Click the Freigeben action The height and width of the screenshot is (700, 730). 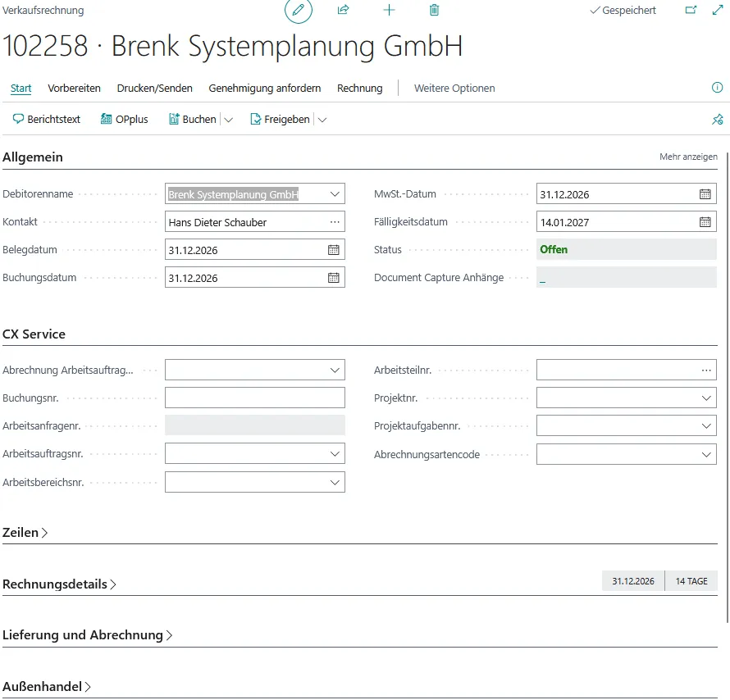coord(280,120)
